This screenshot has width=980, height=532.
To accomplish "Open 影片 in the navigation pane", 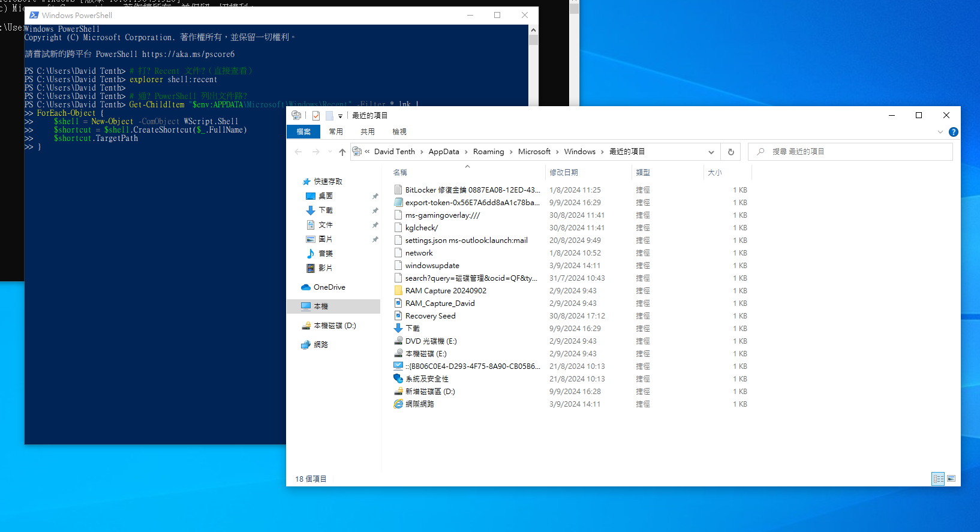I will pos(326,268).
